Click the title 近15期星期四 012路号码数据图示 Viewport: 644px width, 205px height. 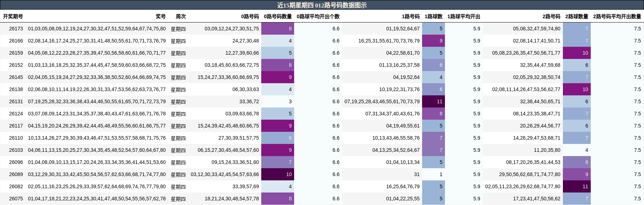(322, 5)
